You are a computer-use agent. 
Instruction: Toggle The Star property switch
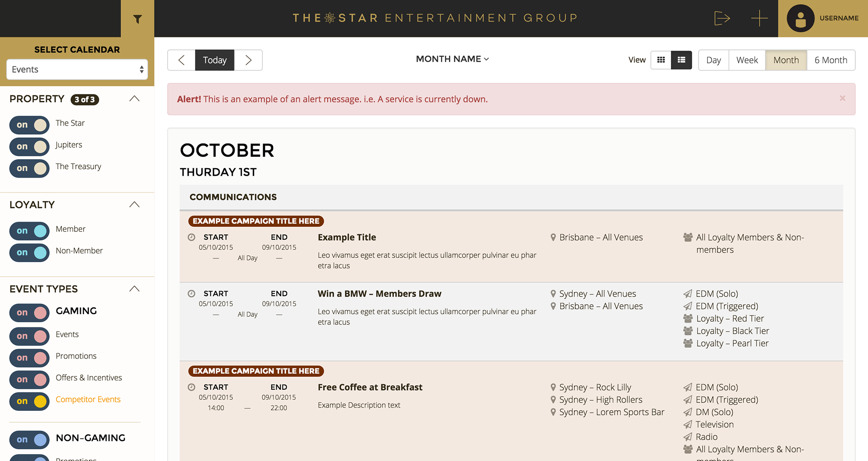(x=29, y=125)
